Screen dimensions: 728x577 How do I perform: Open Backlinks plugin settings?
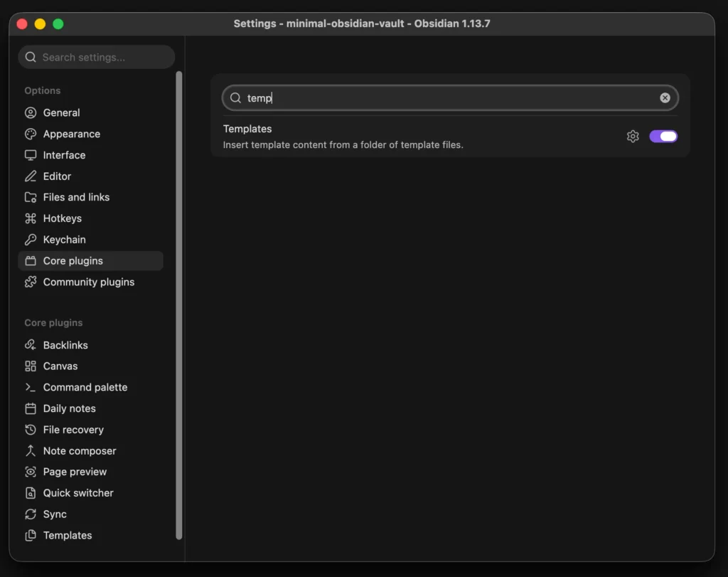click(x=90, y=345)
